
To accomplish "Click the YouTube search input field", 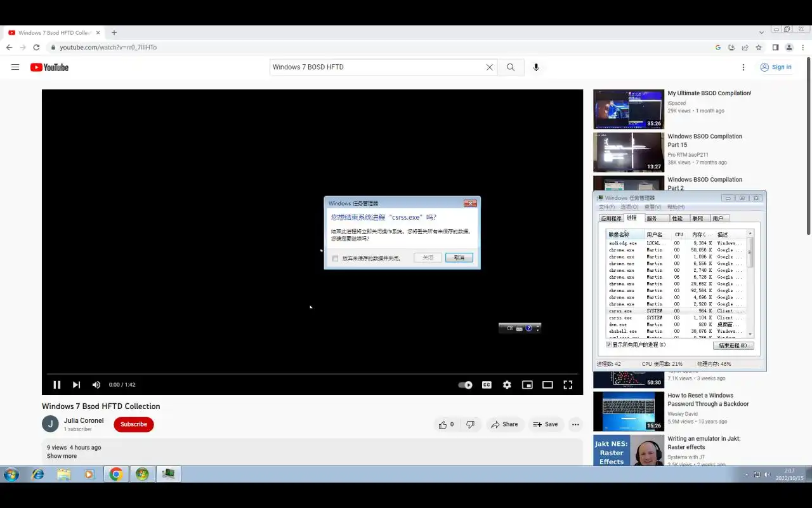I will click(x=377, y=67).
